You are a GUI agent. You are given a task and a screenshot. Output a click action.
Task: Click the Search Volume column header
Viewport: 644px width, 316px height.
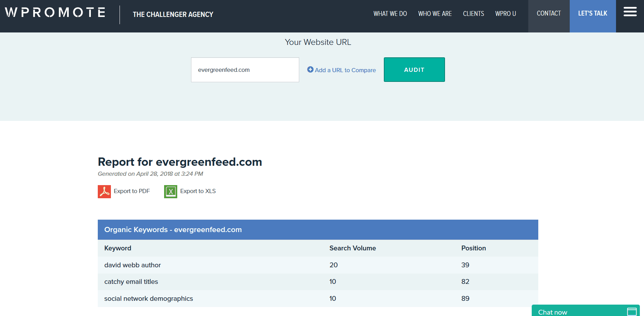[352, 248]
